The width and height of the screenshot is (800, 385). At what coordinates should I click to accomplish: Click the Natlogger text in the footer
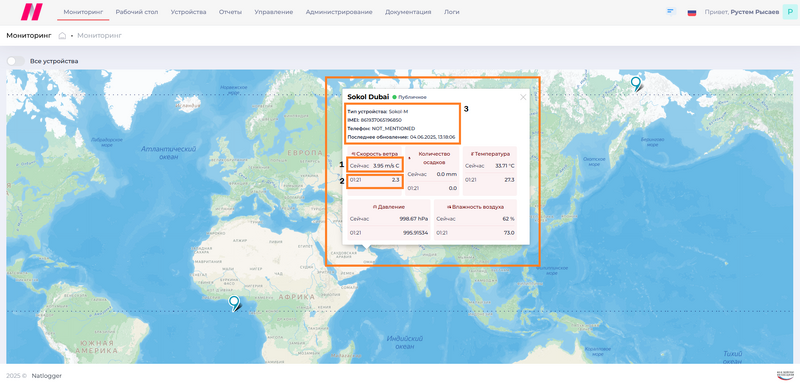coord(46,376)
